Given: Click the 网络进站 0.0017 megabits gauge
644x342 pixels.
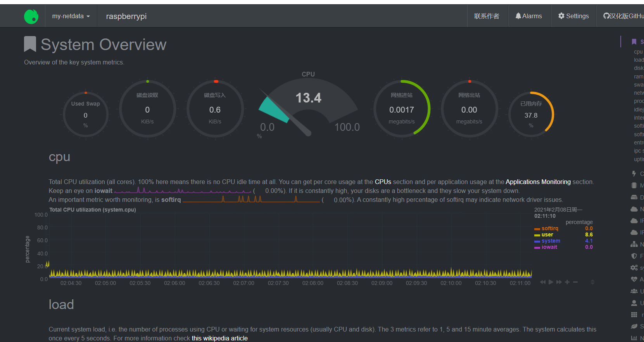Looking at the screenshot, I should tap(402, 109).
